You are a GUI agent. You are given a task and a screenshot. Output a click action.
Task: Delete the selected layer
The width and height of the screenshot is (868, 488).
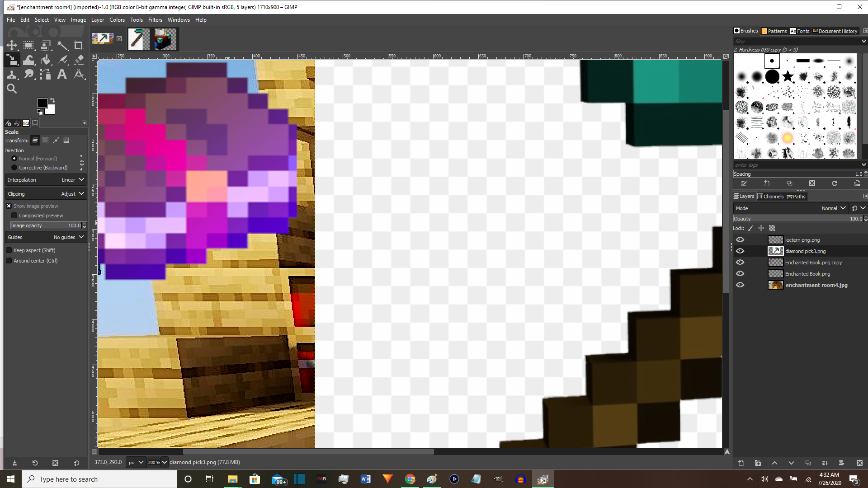click(x=859, y=463)
